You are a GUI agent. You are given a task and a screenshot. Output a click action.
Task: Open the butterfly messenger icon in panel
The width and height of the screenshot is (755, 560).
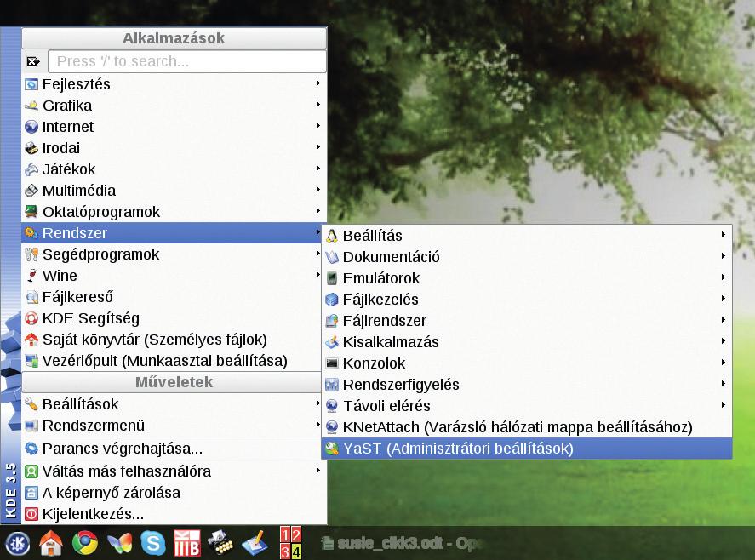click(x=119, y=544)
